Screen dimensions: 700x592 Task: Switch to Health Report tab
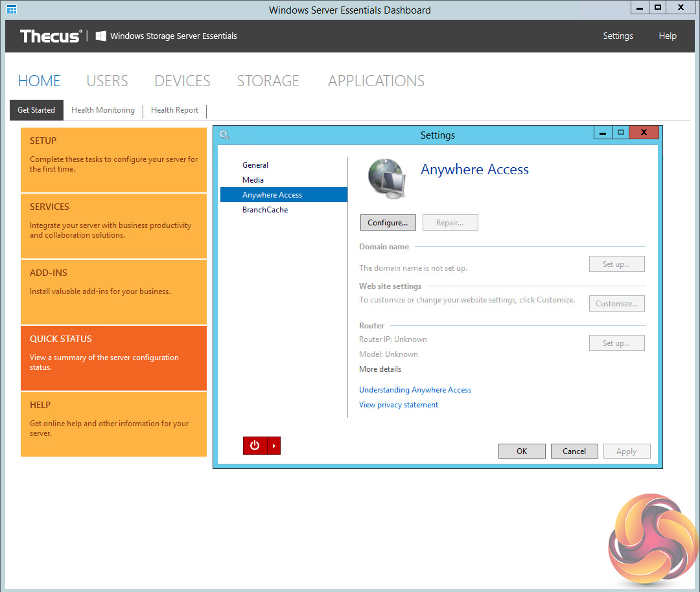174,109
